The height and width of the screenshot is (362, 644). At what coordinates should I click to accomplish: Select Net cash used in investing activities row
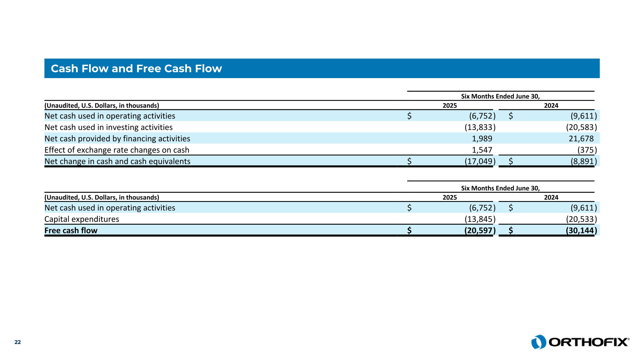click(x=108, y=127)
